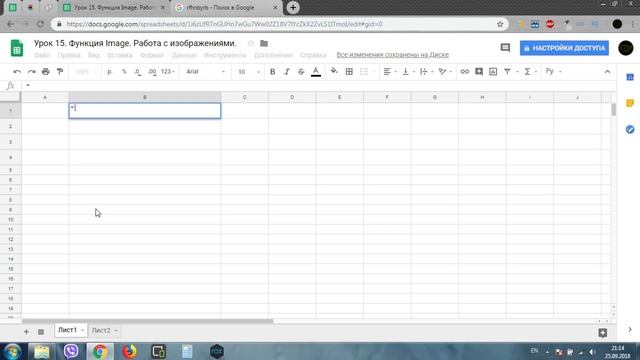
Task: Open Keep notes in side panel
Action: pyautogui.click(x=630, y=103)
